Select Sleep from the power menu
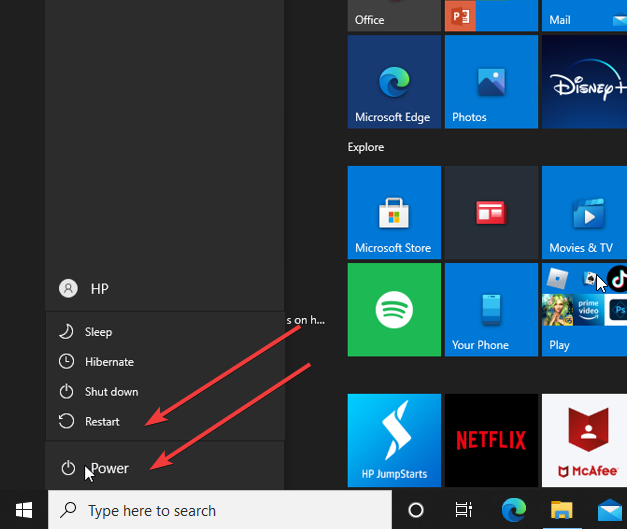627x529 pixels. coord(165,332)
